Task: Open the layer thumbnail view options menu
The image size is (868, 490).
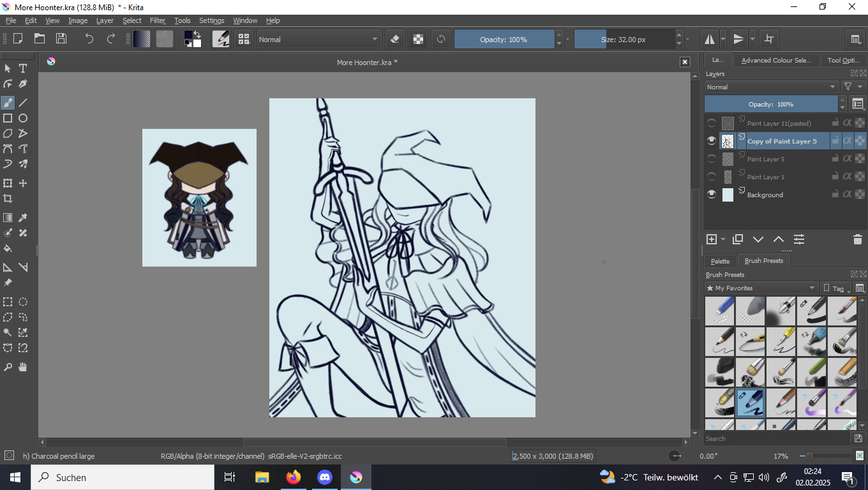Action: (x=858, y=104)
